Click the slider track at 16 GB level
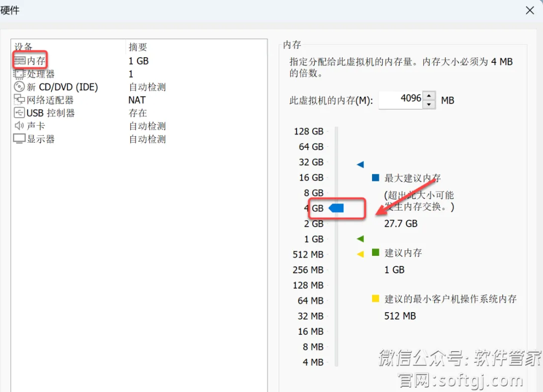 tap(336, 177)
